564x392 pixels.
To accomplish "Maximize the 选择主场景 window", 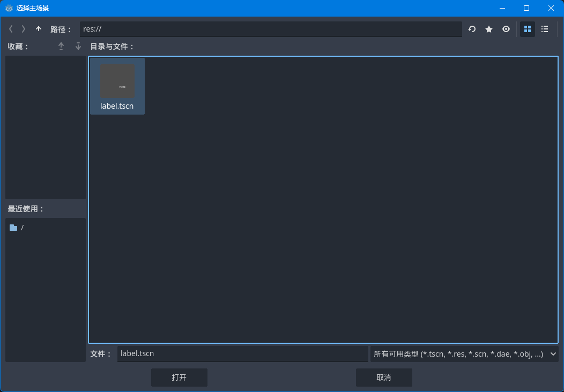I will [526, 8].
